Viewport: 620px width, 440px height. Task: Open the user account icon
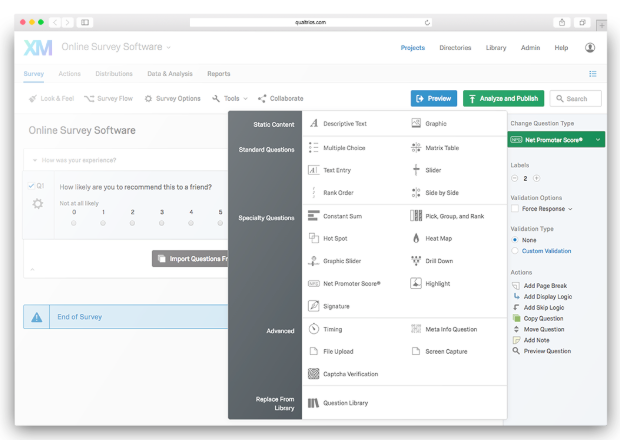point(590,47)
